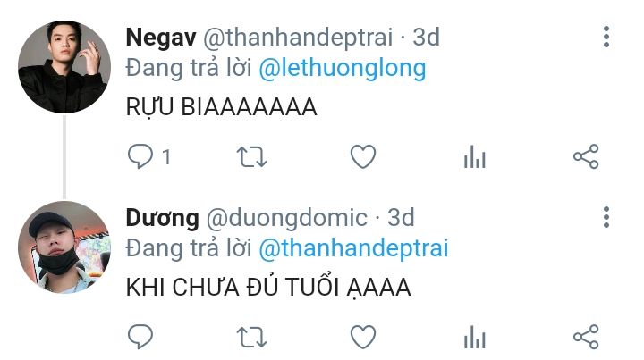The height and width of the screenshot is (360, 644).
Task: View analytics for Dương's tweet
Action: pyautogui.click(x=475, y=337)
